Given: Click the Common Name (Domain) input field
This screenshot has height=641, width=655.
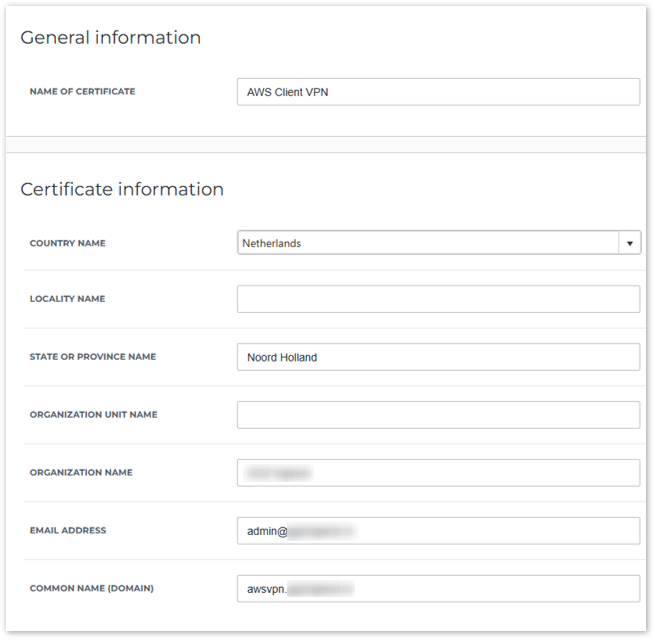Looking at the screenshot, I should pos(438,589).
